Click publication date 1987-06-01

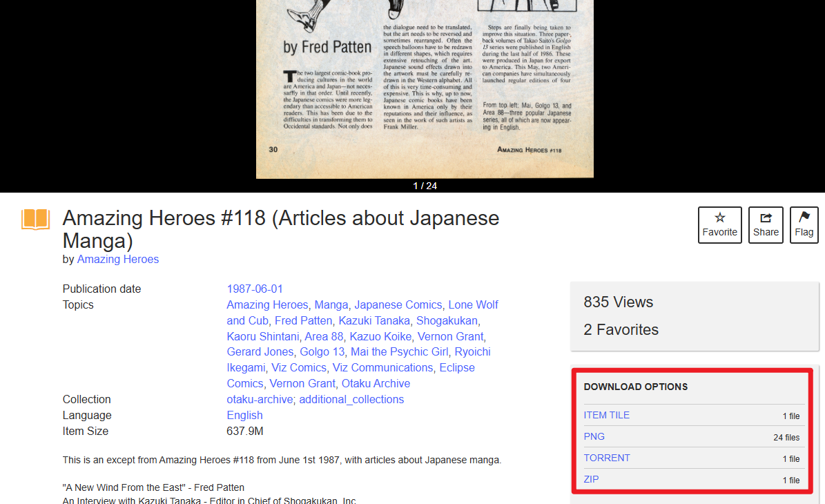click(x=255, y=289)
